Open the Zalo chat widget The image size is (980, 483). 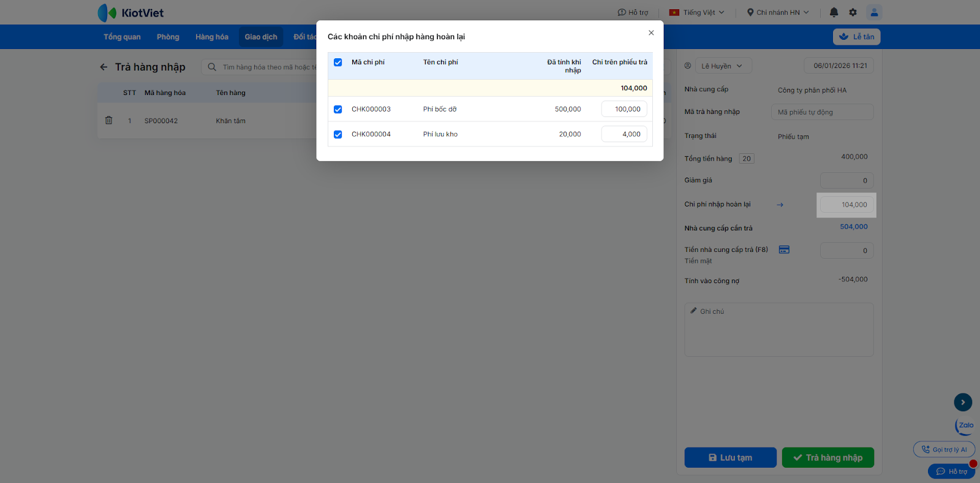point(965,426)
